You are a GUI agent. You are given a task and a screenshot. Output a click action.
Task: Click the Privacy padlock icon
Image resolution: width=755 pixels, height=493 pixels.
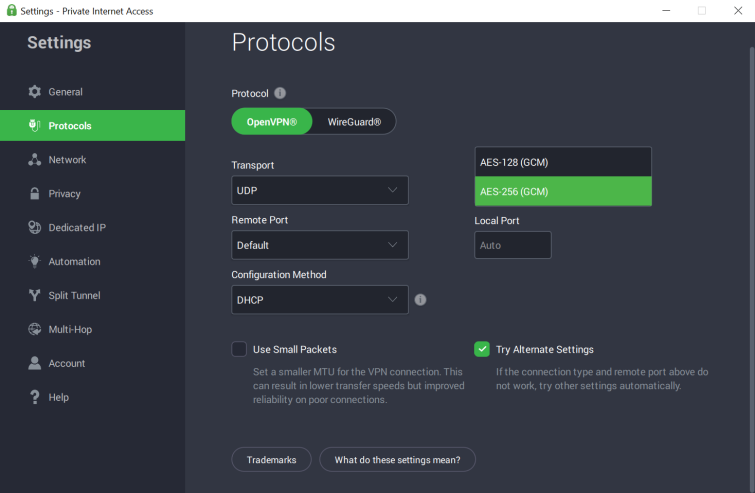click(x=35, y=194)
